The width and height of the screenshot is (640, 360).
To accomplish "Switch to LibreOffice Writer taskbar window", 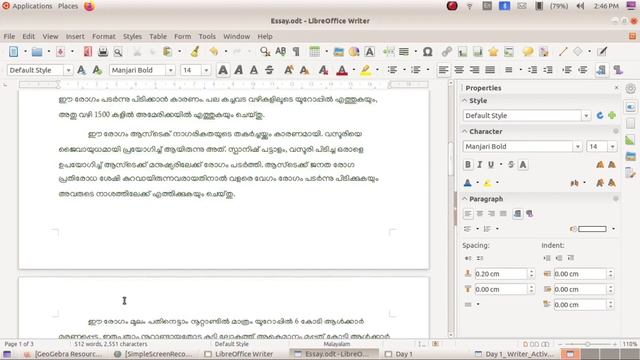I will click(x=239, y=354).
